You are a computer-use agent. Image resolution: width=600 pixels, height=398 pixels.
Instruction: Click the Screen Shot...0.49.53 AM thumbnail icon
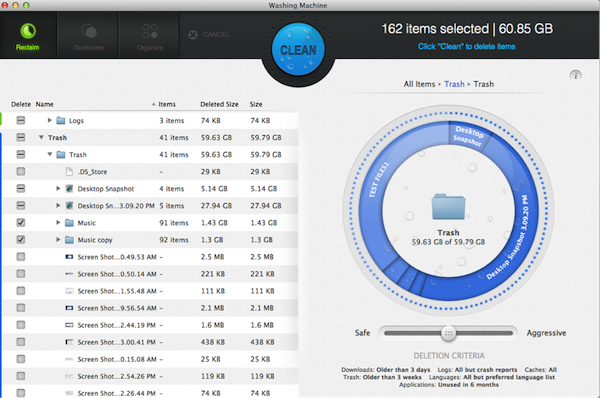pyautogui.click(x=69, y=257)
